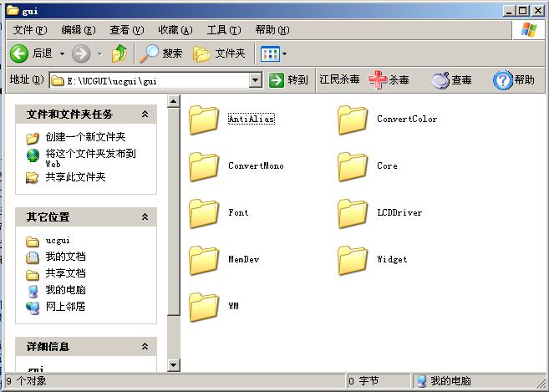549x392 pixels.
Task: Select the LCDDriver folder icon
Action: (353, 214)
